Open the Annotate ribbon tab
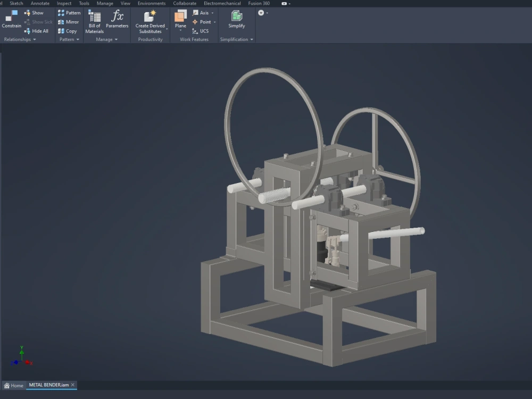The width and height of the screenshot is (532, 399). tap(40, 3)
